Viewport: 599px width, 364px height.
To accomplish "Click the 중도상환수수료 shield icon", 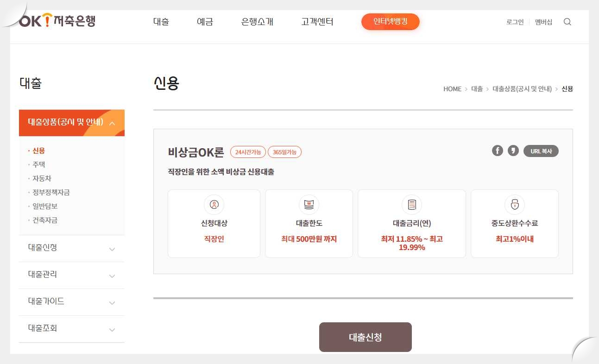I will pyautogui.click(x=514, y=204).
